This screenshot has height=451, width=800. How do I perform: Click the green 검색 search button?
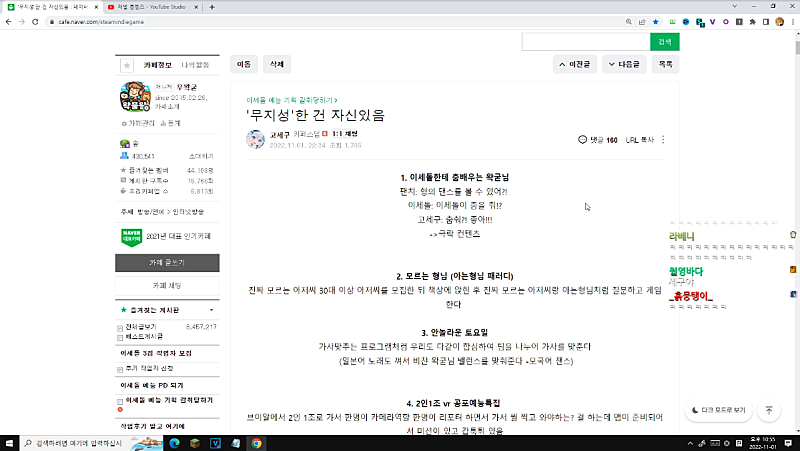coord(665,42)
